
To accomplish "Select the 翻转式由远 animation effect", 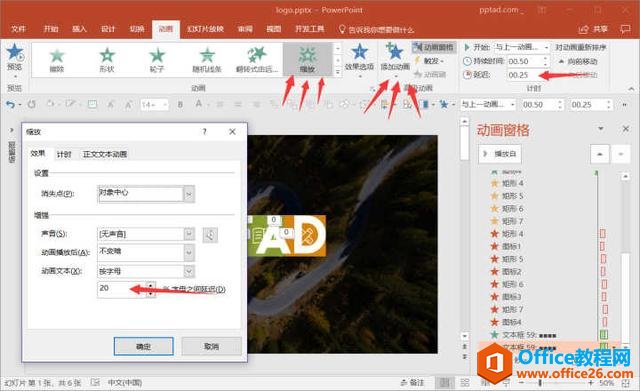I will [257, 60].
